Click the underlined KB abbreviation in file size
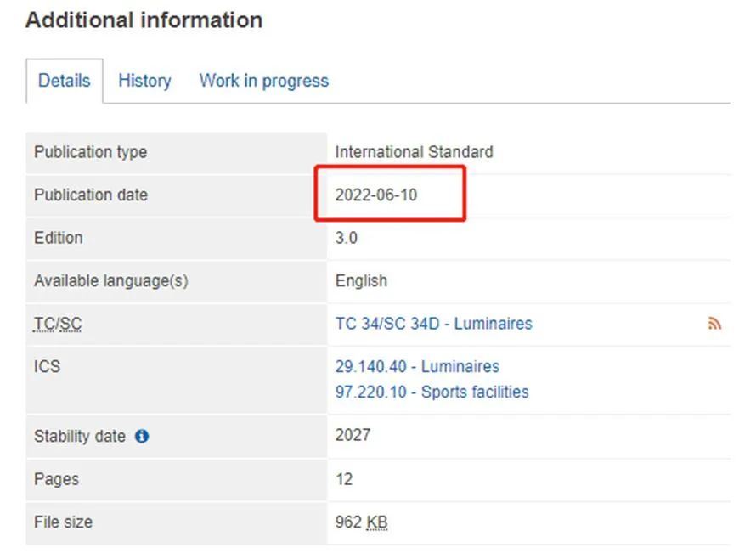Image resolution: width=756 pixels, height=559 pixels. coord(377,522)
